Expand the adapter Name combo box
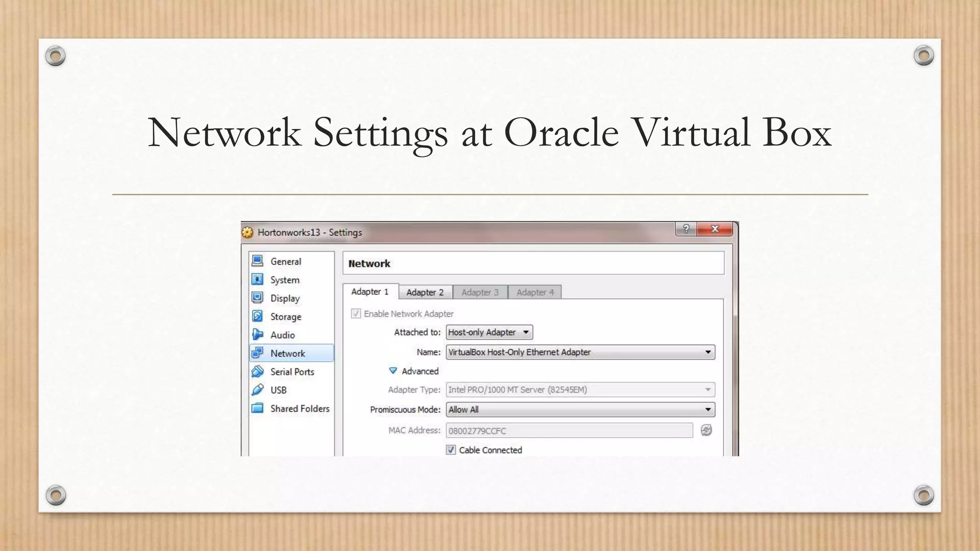 pos(580,353)
